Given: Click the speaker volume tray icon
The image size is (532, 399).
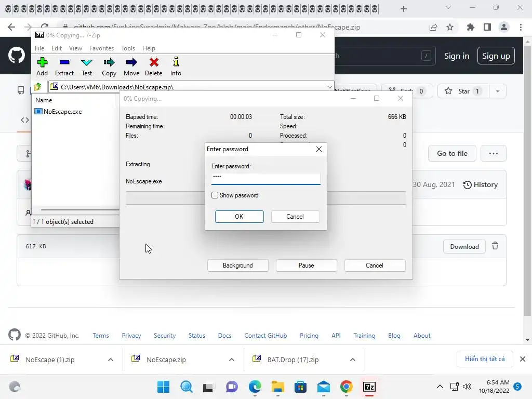Looking at the screenshot, I should (467, 387).
